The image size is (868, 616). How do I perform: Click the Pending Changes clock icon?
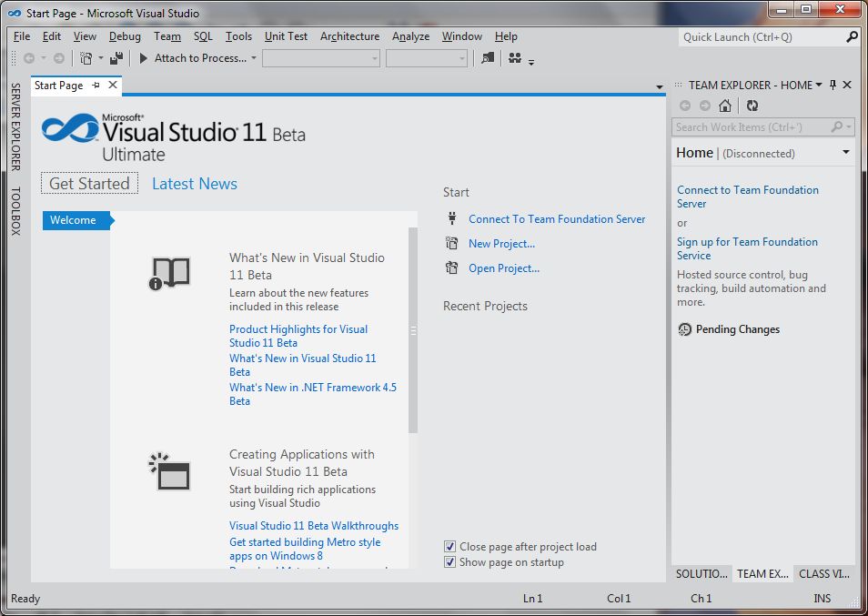coord(684,329)
